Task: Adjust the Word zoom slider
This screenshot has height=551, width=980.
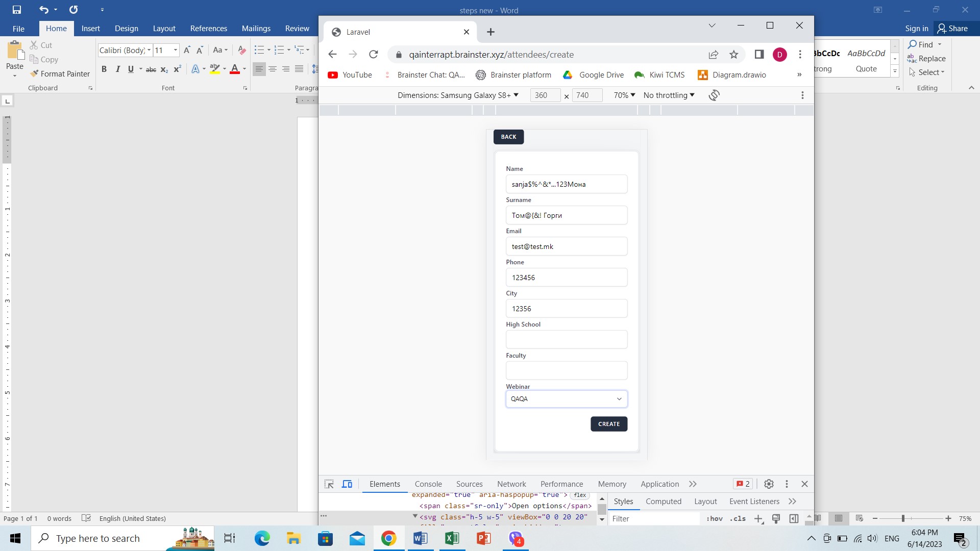Action: 903,518
